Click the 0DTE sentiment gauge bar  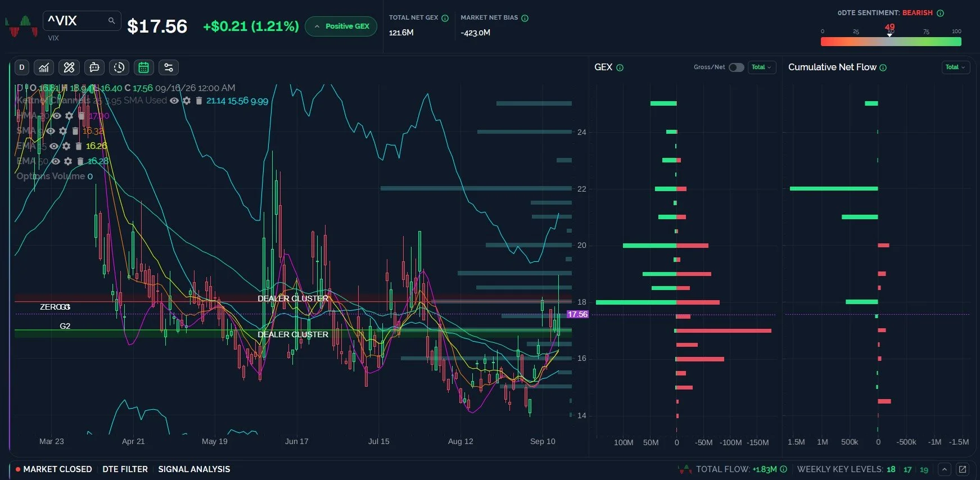point(891,42)
